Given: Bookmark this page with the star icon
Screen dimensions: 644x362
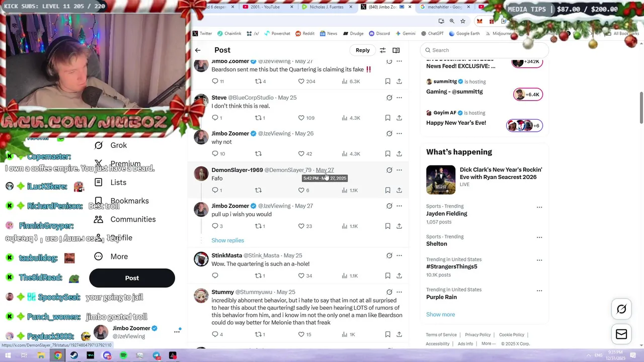Looking at the screenshot, I should [x=463, y=21].
